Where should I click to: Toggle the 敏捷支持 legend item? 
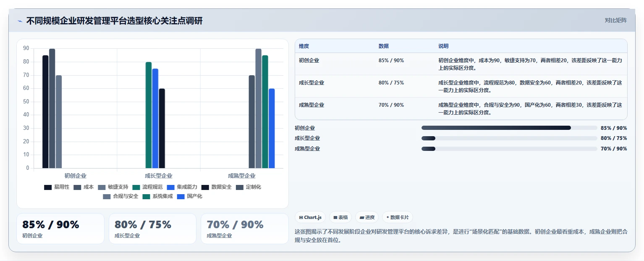[113, 187]
